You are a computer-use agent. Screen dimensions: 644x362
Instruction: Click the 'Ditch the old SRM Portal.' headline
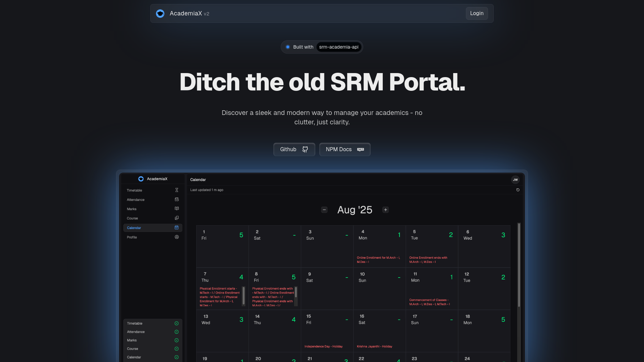[x=322, y=82]
